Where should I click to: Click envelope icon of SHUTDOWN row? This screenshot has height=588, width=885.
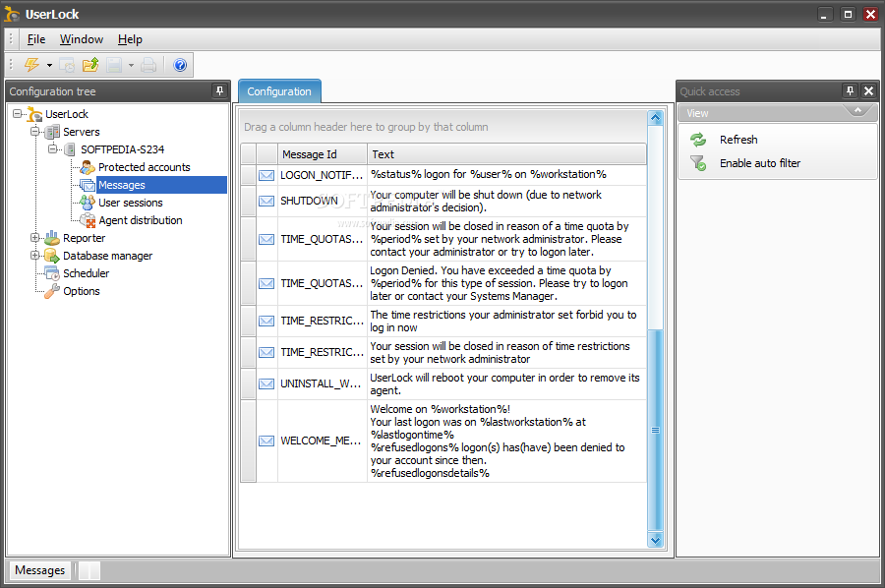266,201
